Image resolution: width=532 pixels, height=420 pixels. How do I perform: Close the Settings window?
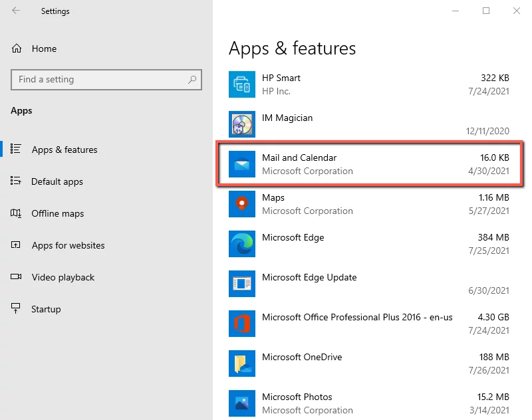(x=517, y=11)
